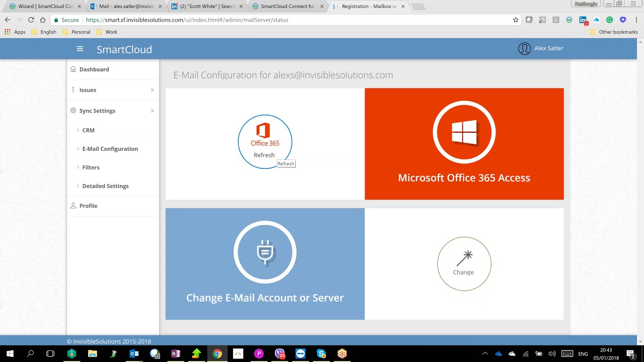Click Change E-Mail Account or Server tile
The height and width of the screenshot is (362, 644).
coord(265,264)
